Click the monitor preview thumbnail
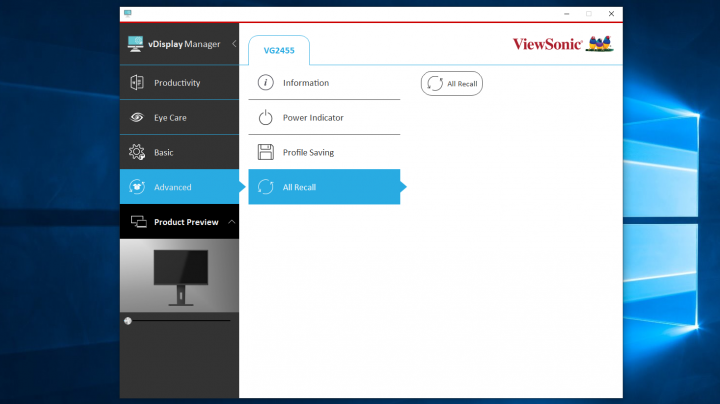The height and width of the screenshot is (404, 720). (x=180, y=276)
